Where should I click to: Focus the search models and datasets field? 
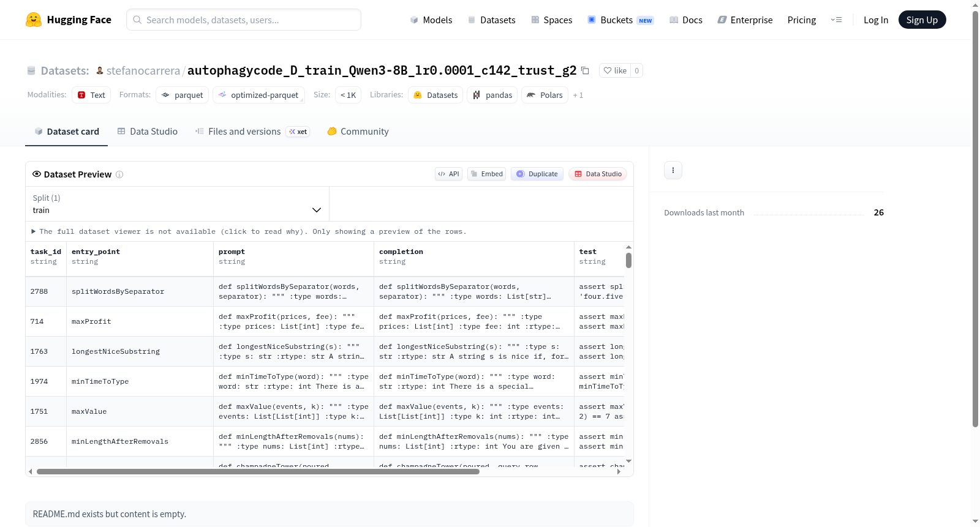point(244,20)
